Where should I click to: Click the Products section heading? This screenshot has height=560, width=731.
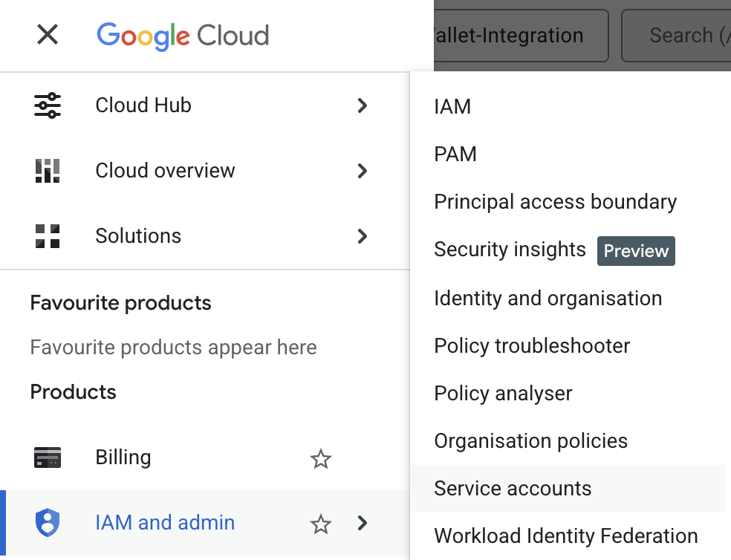74,391
